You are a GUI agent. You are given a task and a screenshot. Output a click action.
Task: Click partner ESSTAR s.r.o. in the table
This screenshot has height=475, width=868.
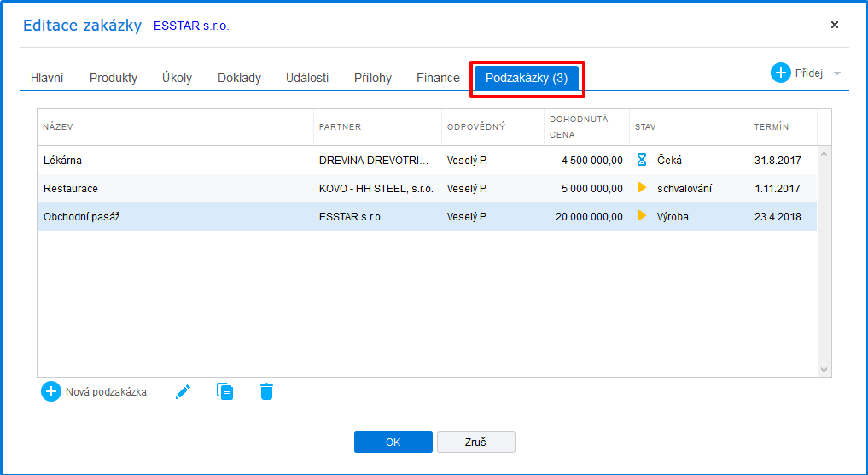pos(351,217)
